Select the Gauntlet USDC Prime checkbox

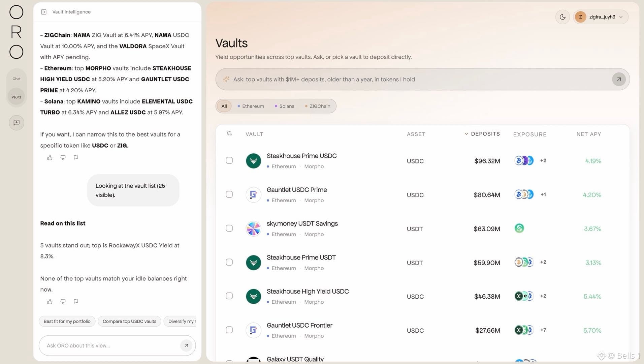click(x=229, y=194)
